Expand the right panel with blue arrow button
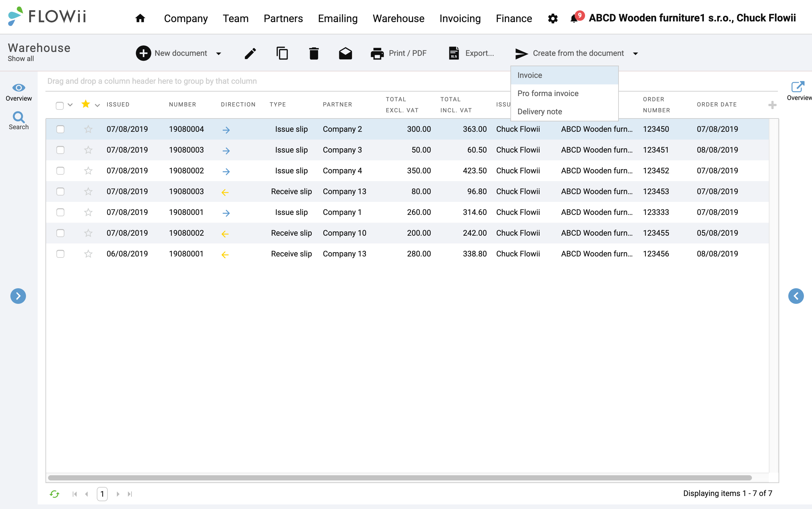Image resolution: width=812 pixels, height=509 pixels. point(796,296)
